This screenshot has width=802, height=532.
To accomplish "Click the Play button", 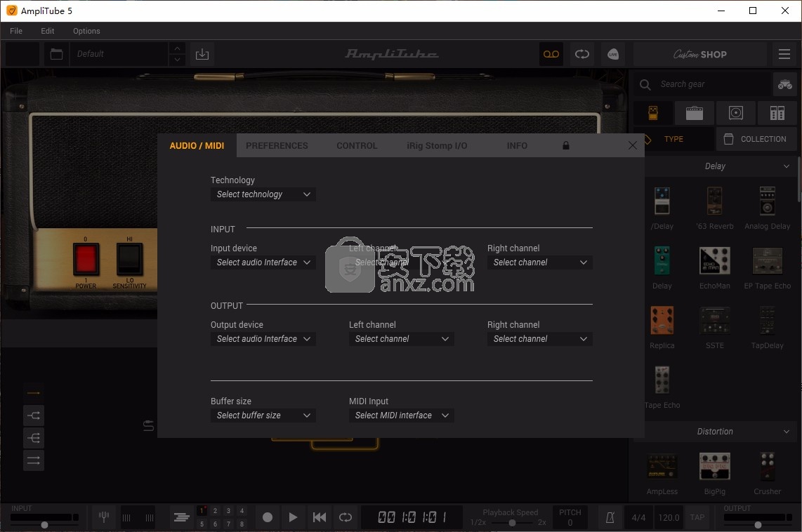I will [x=293, y=518].
